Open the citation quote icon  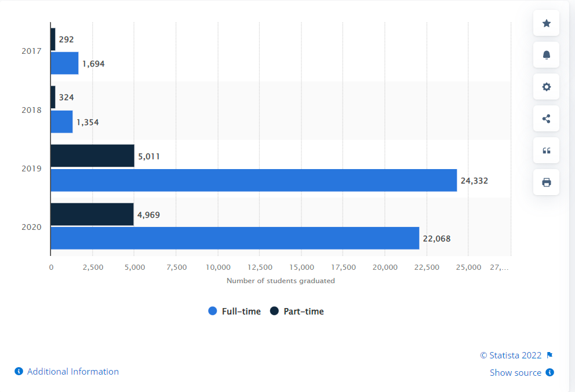click(x=546, y=151)
